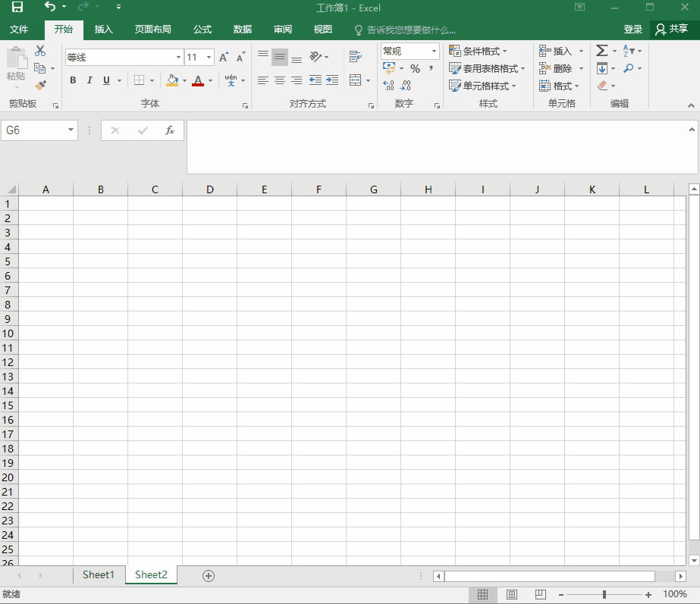Switch to Sheet1 worksheet tab
The width and height of the screenshot is (700, 604).
(x=99, y=574)
